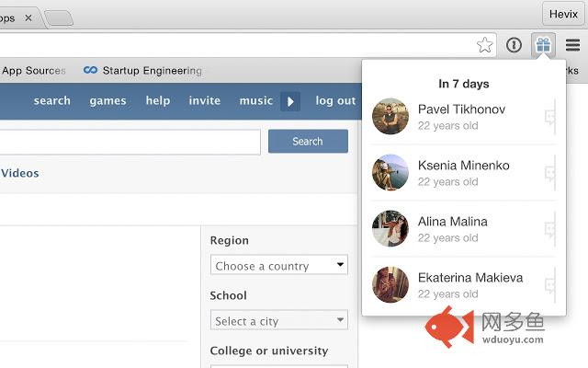Select the name Ksenia Minenko
This screenshot has width=588, height=368.
coord(463,166)
